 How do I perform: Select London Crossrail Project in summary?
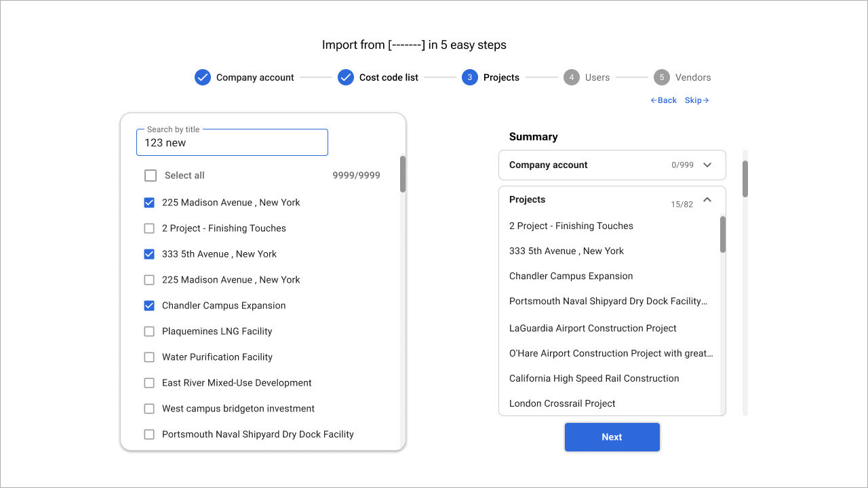tap(562, 403)
